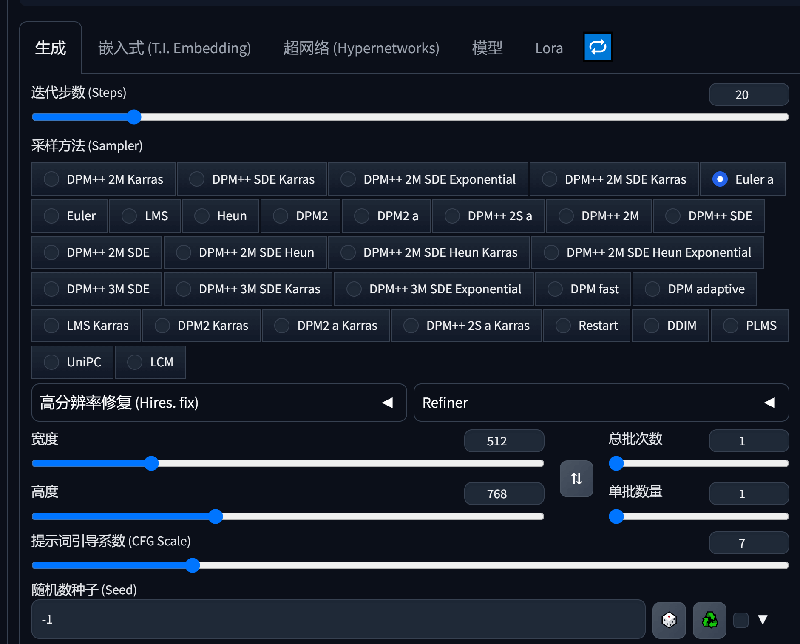Toggle the extra seed checkbox
The height and width of the screenshot is (644, 800).
[741, 620]
